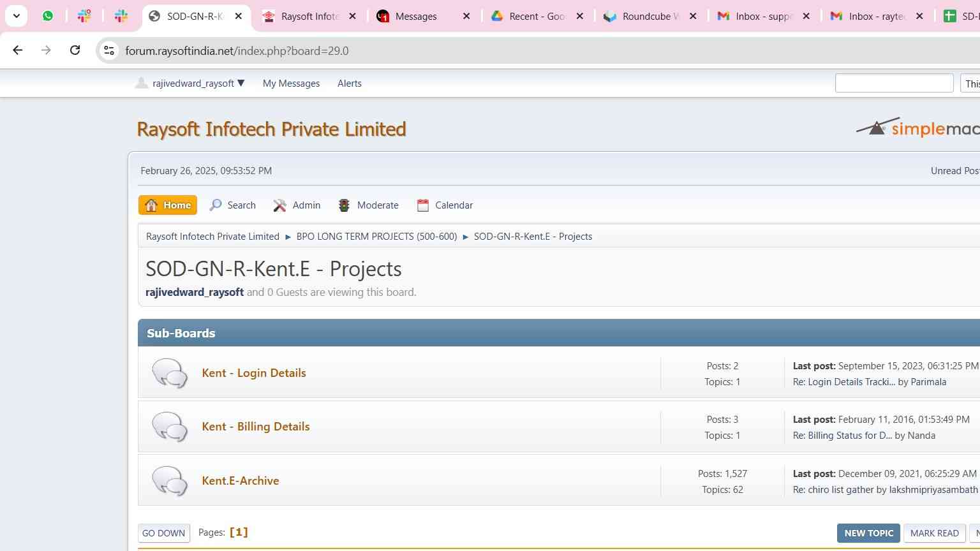Screen dimensions: 980x551
Task: Click Raysoft Infotech Private Limited breadcrumb
Action: pyautogui.click(x=212, y=237)
